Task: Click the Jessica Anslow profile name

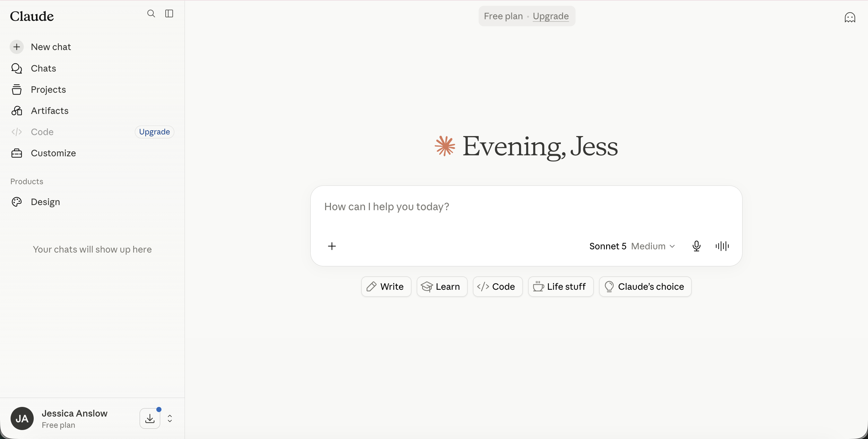Action: point(74,413)
